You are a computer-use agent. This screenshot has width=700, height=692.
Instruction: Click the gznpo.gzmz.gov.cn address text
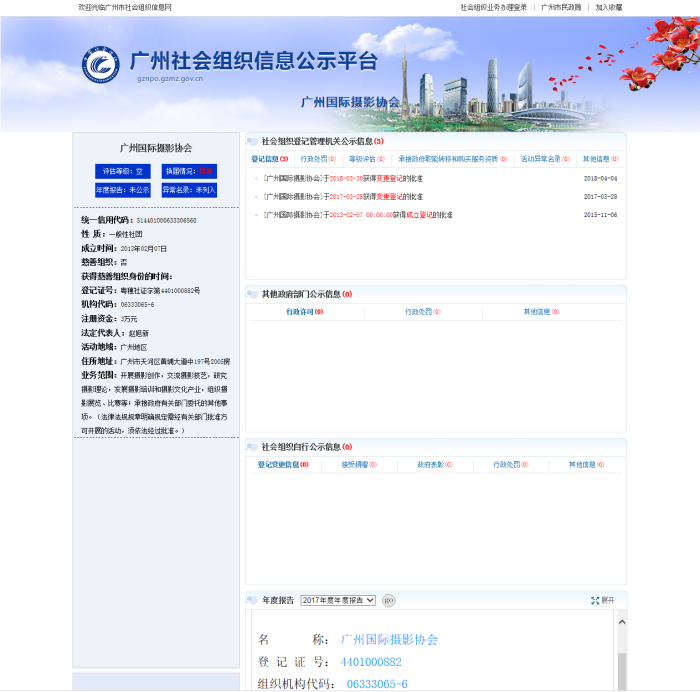(170, 79)
